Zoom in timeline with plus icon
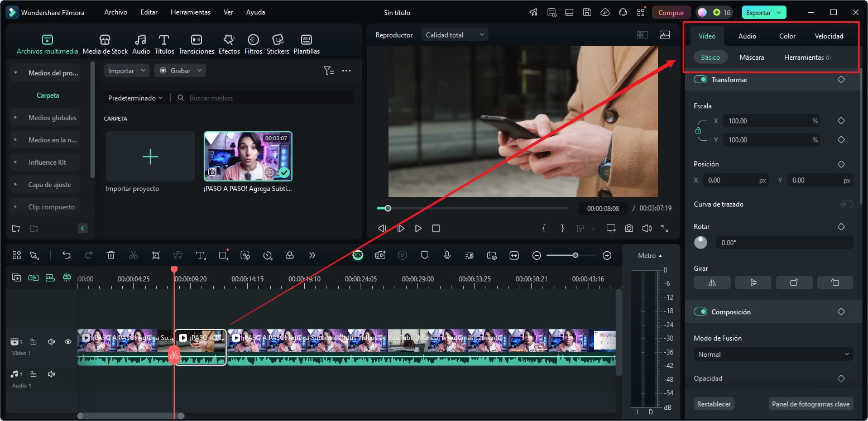 (607, 255)
